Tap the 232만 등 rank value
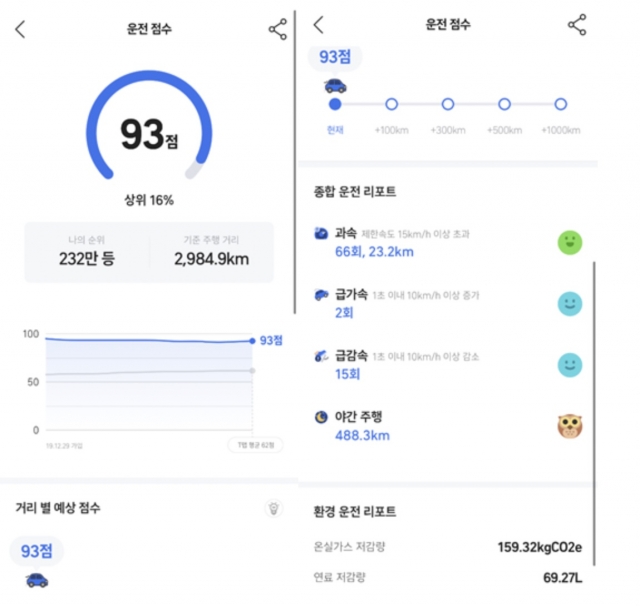 pos(87,259)
